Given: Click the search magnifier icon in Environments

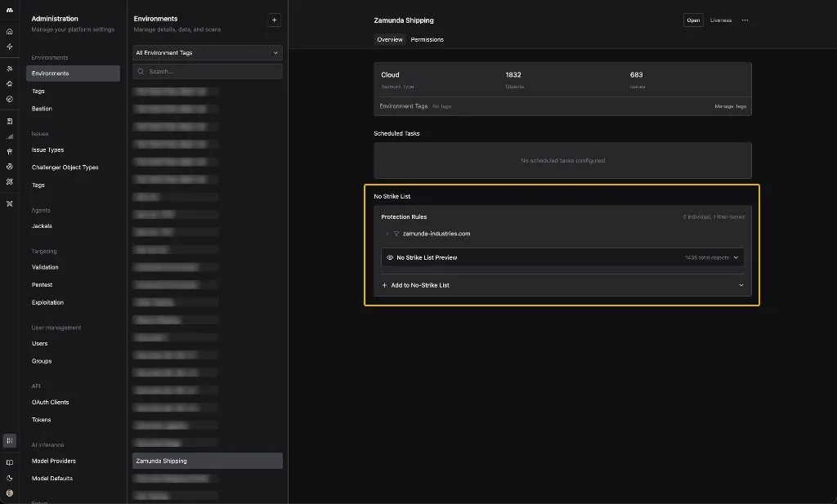Looking at the screenshot, I should click(x=141, y=71).
